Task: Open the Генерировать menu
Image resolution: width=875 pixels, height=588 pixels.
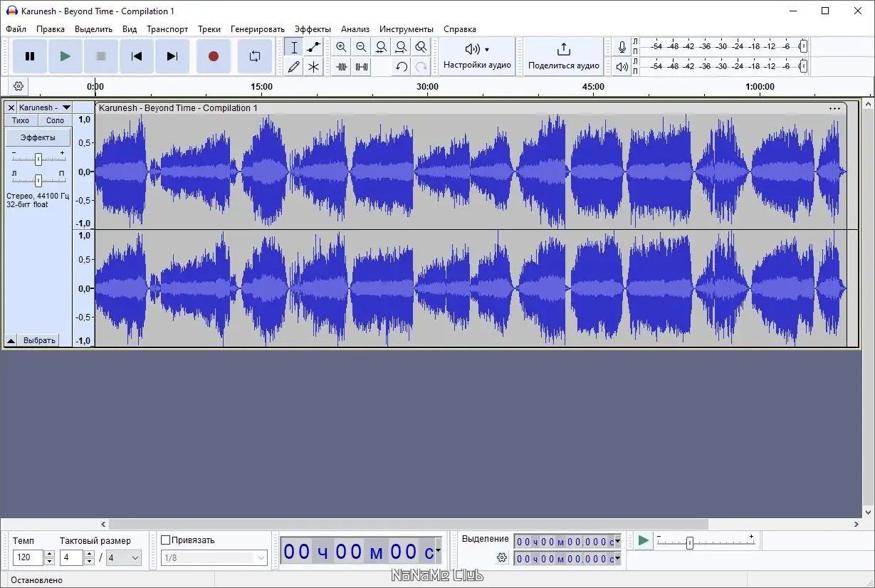Action: [x=257, y=29]
